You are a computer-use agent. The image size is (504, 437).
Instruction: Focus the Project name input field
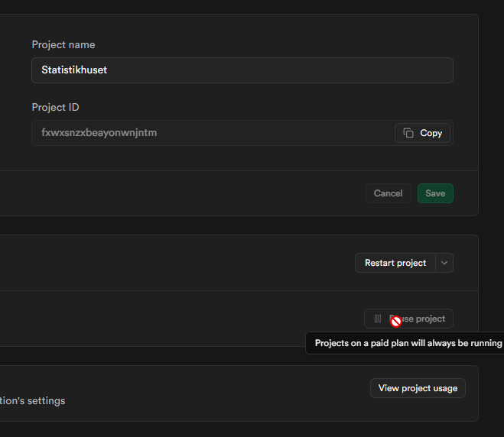tap(242, 70)
